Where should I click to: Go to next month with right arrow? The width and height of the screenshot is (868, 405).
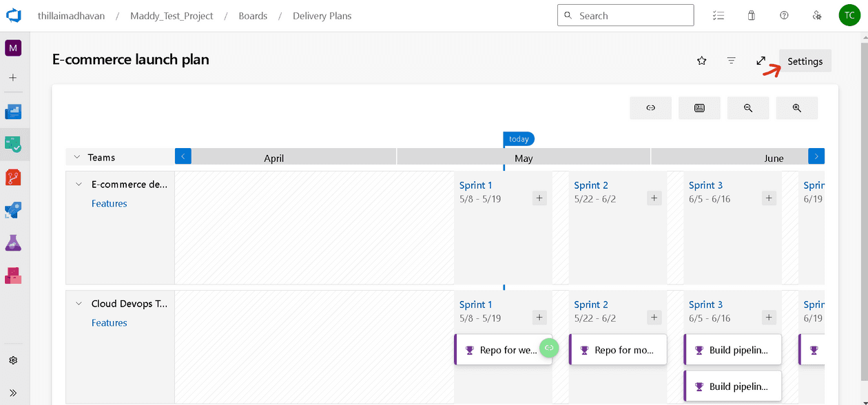pos(816,156)
